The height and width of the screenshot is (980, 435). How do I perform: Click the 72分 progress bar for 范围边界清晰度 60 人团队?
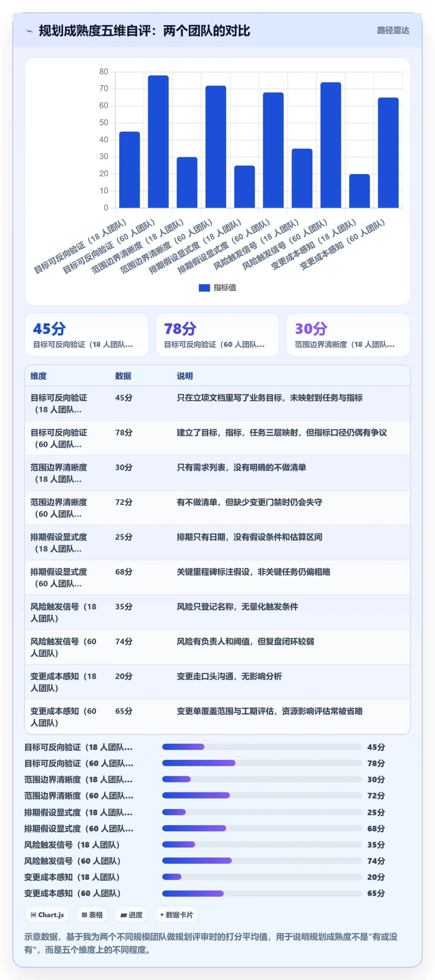click(x=262, y=795)
